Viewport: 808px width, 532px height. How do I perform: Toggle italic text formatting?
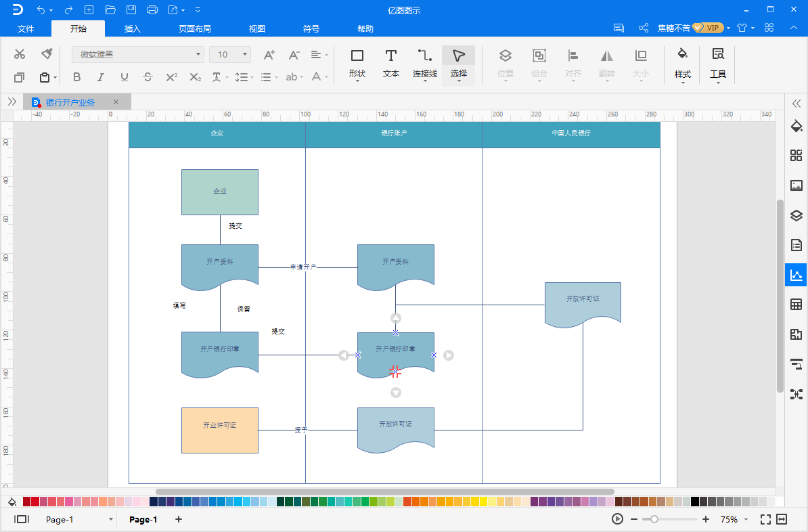tap(100, 77)
